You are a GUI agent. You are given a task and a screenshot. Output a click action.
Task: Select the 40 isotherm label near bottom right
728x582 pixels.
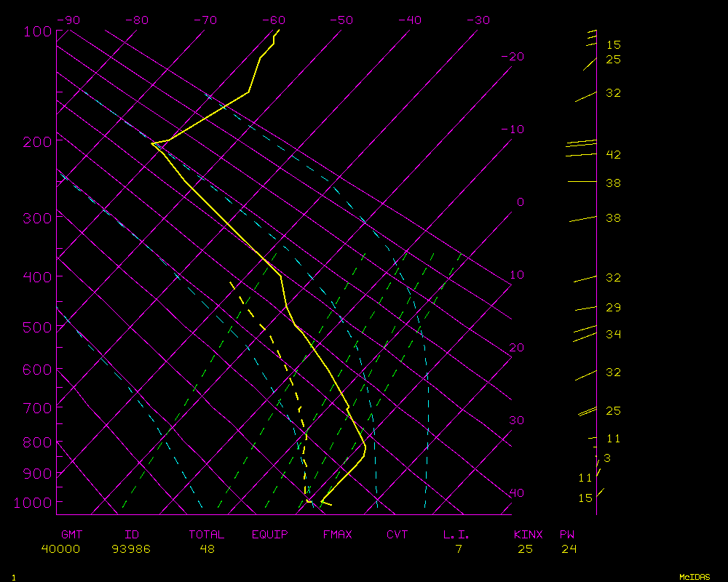pos(516,493)
